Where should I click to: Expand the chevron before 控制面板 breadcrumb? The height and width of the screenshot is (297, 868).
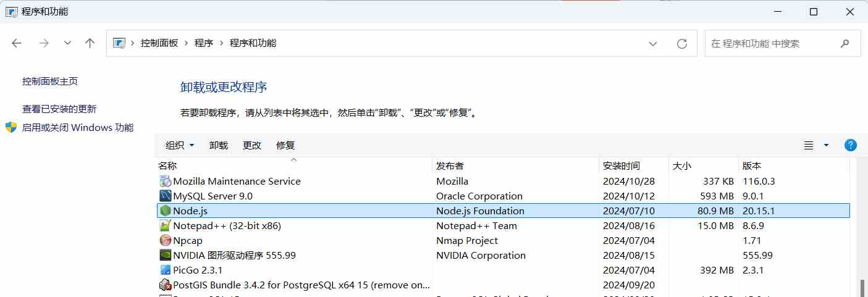click(133, 43)
